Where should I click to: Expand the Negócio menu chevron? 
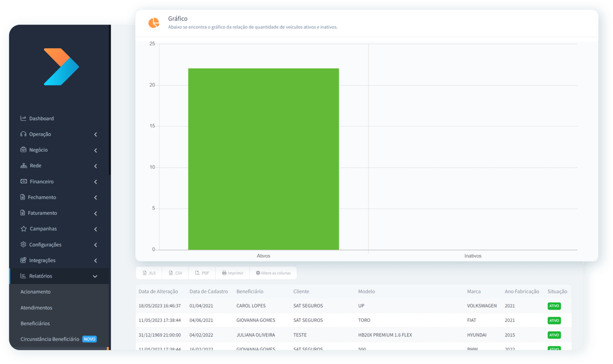pos(96,150)
